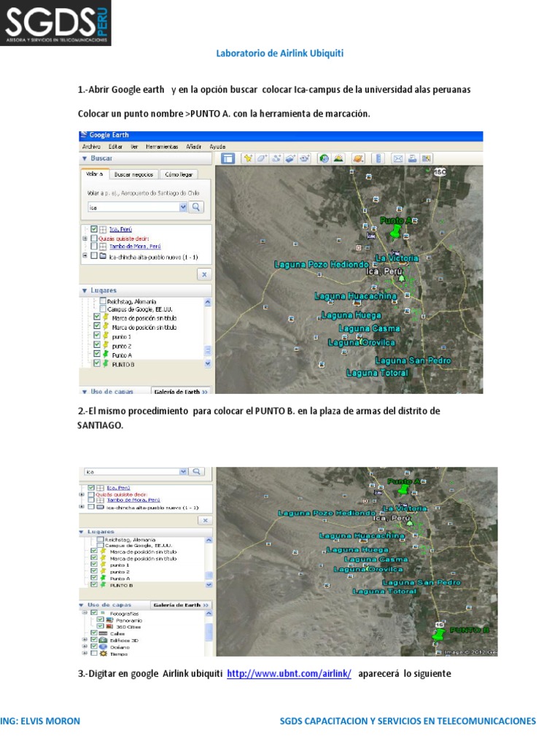Click Lugares scrollbar up arrow in second screenshot
The width and height of the screenshot is (560, 747).
[x=209, y=541]
